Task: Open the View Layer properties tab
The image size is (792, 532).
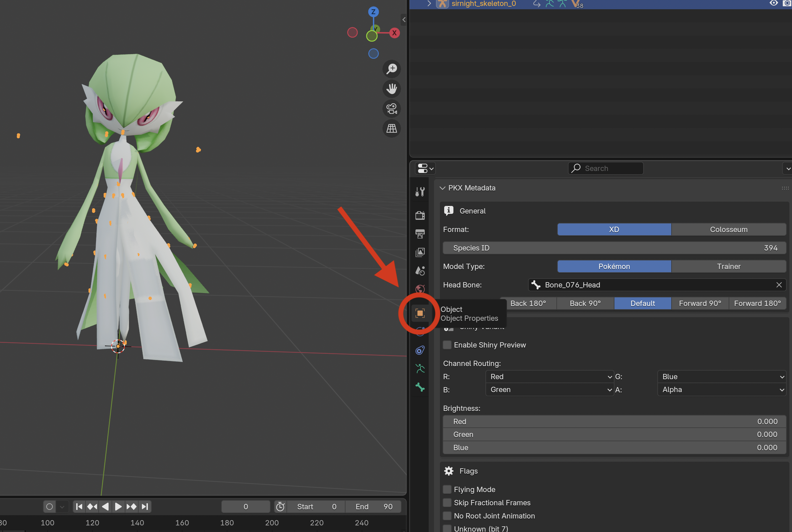Action: (x=420, y=252)
